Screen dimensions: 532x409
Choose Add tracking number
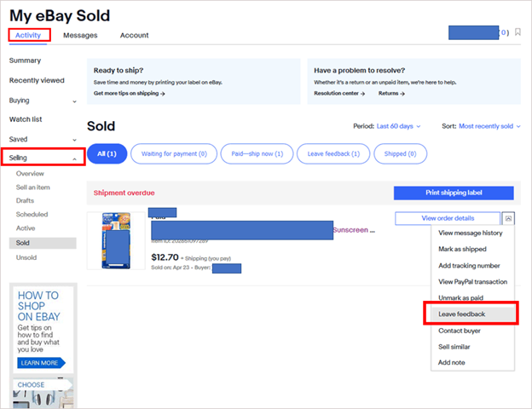tap(469, 266)
